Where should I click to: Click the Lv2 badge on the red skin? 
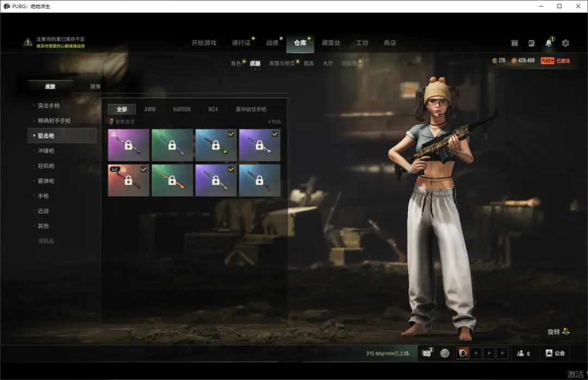coord(114,169)
